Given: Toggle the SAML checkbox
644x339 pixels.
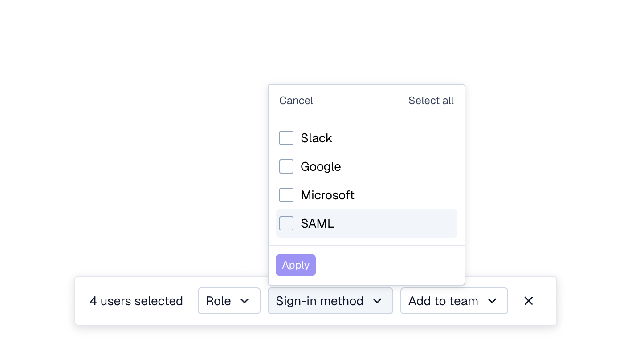Looking at the screenshot, I should pyautogui.click(x=286, y=223).
